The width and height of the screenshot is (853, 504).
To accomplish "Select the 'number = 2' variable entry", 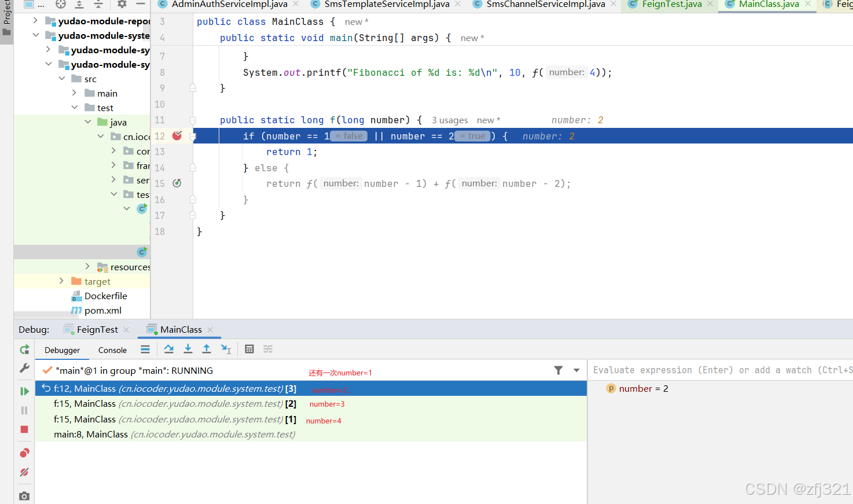I will point(644,389).
